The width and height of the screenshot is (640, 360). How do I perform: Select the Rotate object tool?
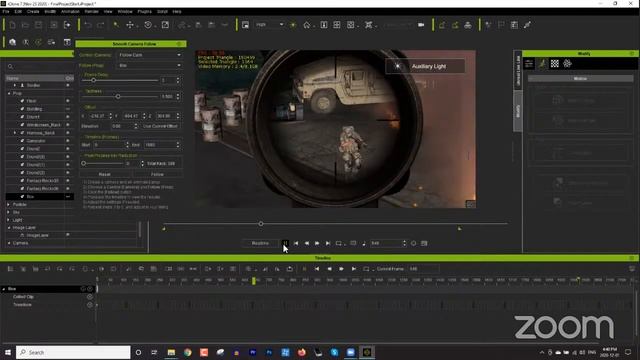pyautogui.click(x=148, y=25)
